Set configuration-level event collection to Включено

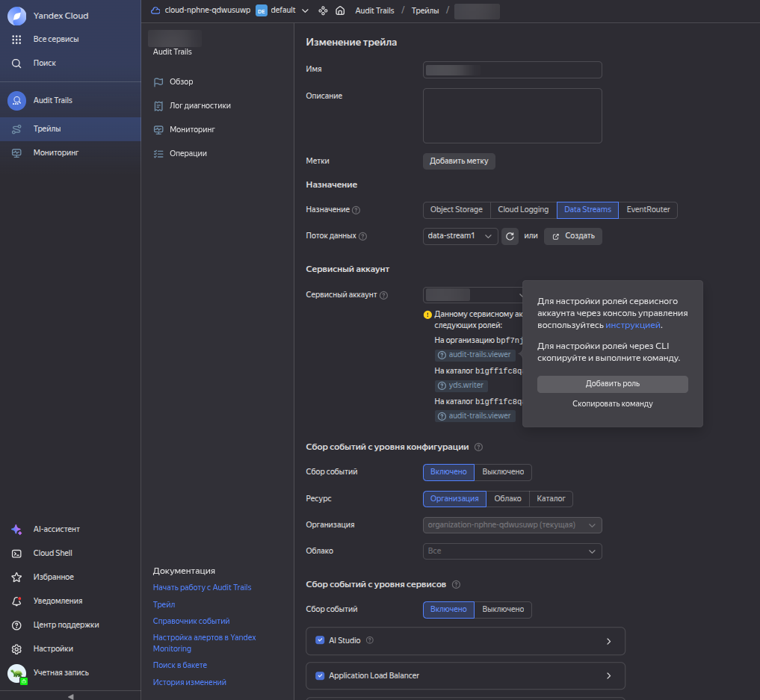click(x=448, y=472)
